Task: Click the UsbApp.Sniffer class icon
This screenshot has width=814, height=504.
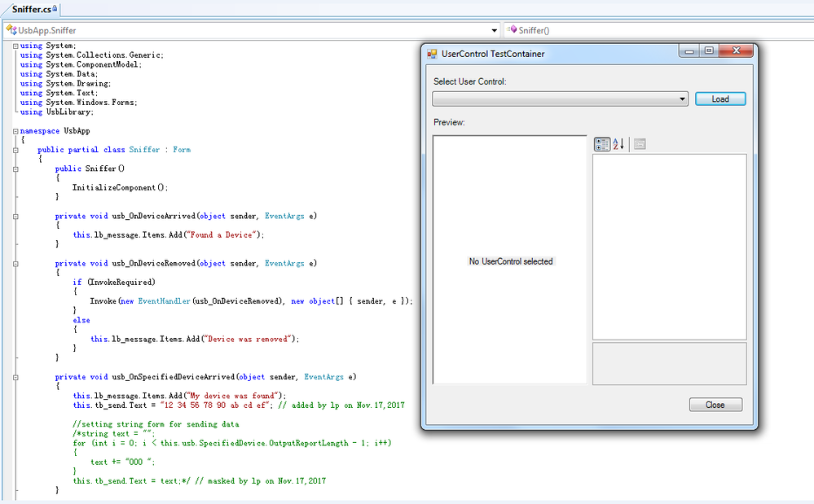Action: pyautogui.click(x=11, y=30)
